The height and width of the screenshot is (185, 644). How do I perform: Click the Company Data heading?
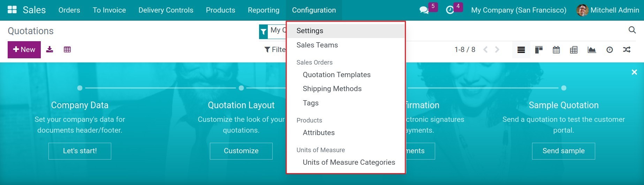80,105
